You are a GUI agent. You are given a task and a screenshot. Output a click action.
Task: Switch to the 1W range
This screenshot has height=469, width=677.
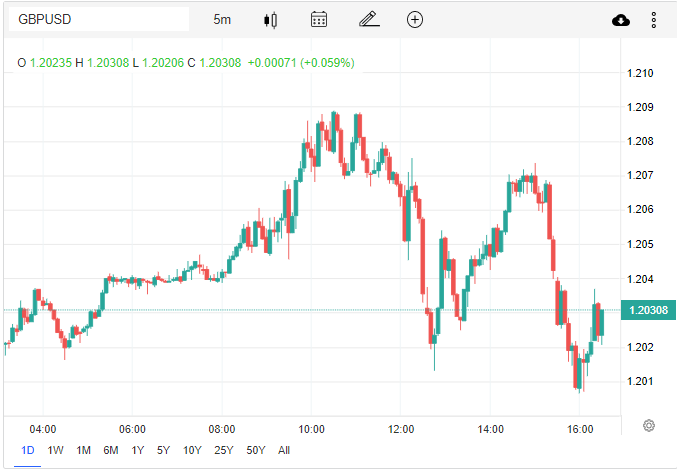[56, 450]
